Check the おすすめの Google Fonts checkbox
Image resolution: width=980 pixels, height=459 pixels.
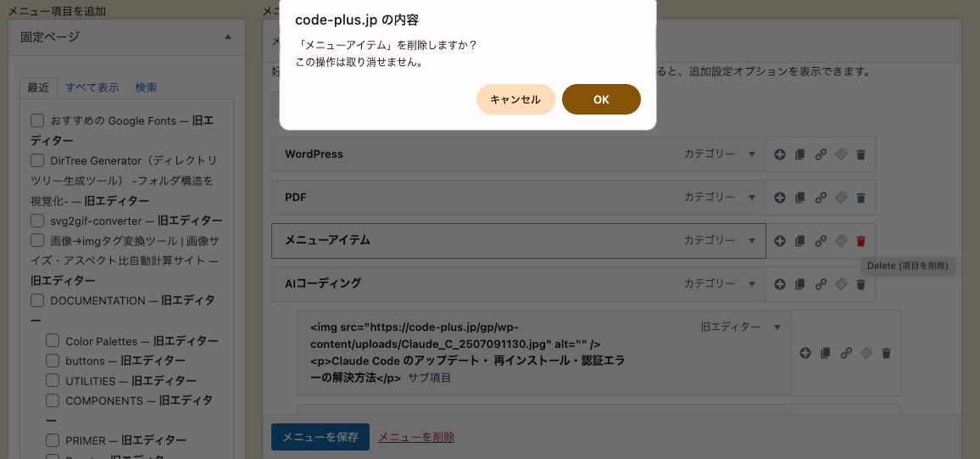[37, 120]
